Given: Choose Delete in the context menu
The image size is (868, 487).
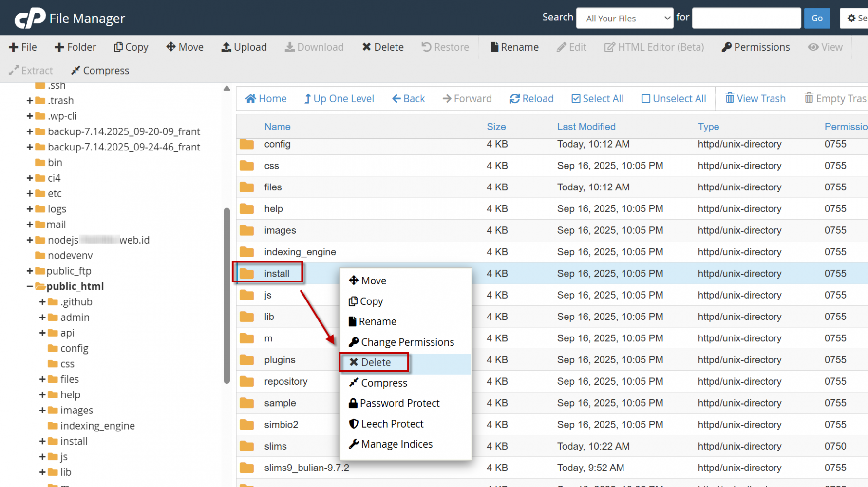Looking at the screenshot, I should pyautogui.click(x=375, y=362).
